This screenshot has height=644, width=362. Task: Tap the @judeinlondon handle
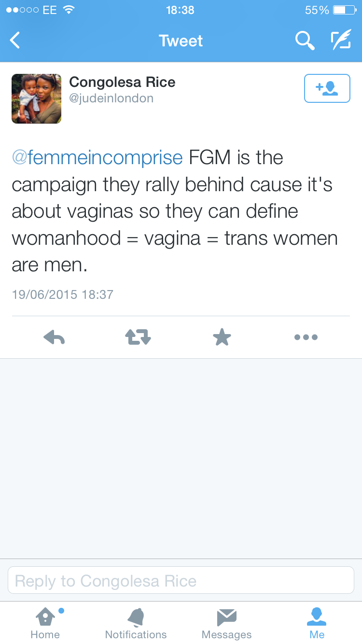(x=111, y=98)
